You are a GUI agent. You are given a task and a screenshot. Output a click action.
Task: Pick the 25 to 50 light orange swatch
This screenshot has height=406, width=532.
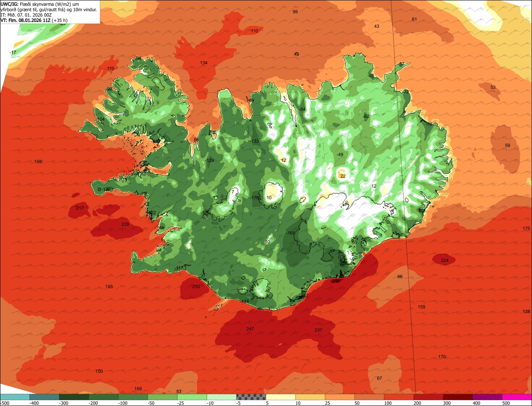click(340, 397)
